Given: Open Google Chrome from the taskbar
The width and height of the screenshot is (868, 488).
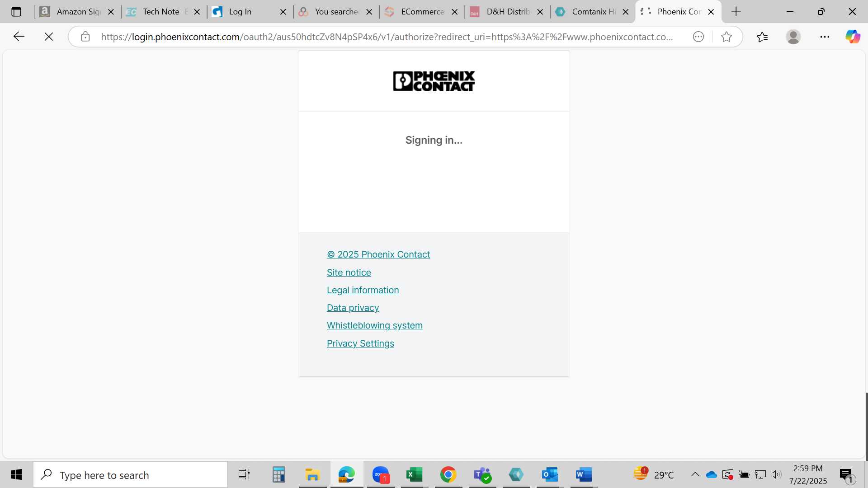Looking at the screenshot, I should point(448,474).
